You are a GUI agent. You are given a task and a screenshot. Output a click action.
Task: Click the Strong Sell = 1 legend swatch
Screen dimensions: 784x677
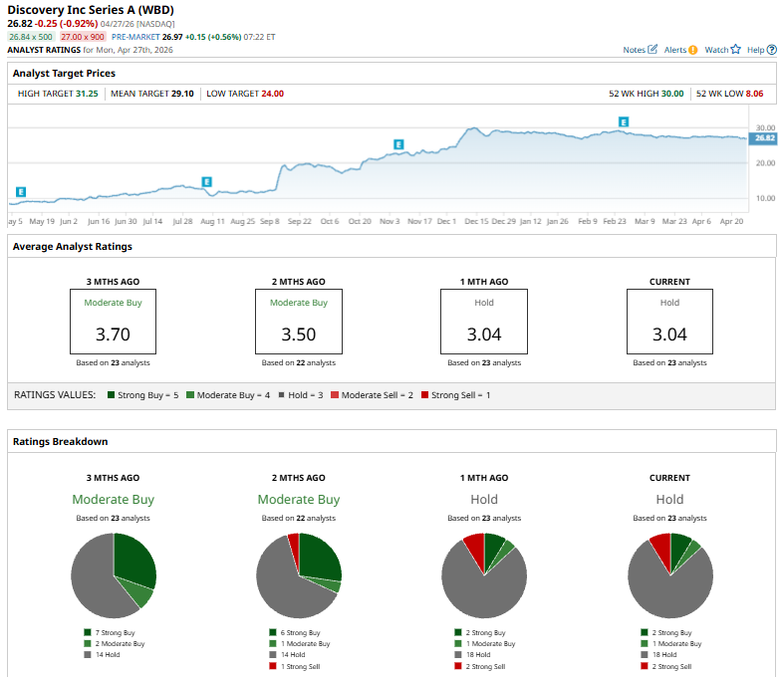click(x=425, y=395)
